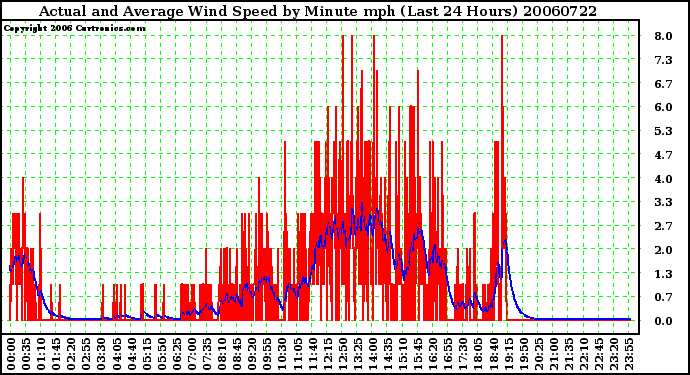Viewport: 690px width, 375px height.
Task: Click the 22:10 time label
Action: 584,354
